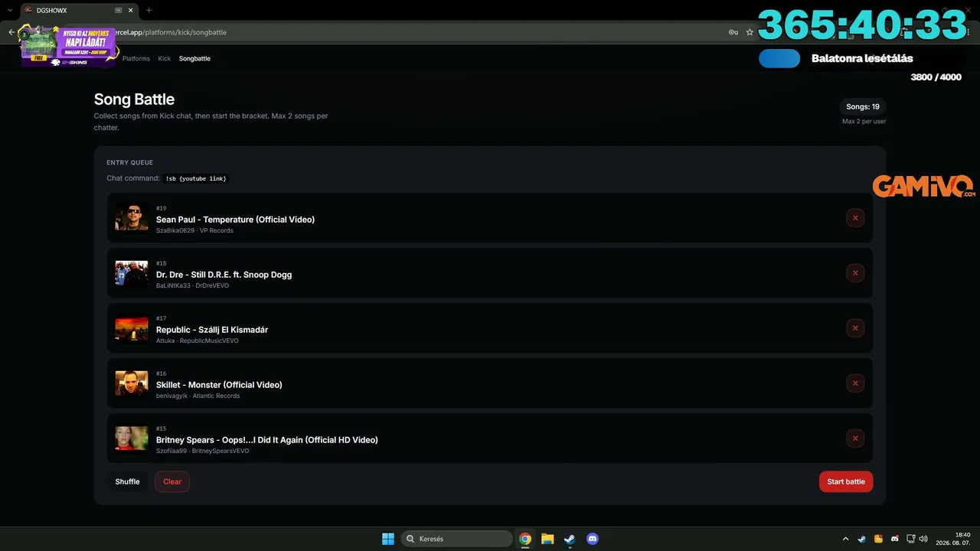The width and height of the screenshot is (980, 551).
Task: Open the Discord tray icon
Action: [895, 539]
